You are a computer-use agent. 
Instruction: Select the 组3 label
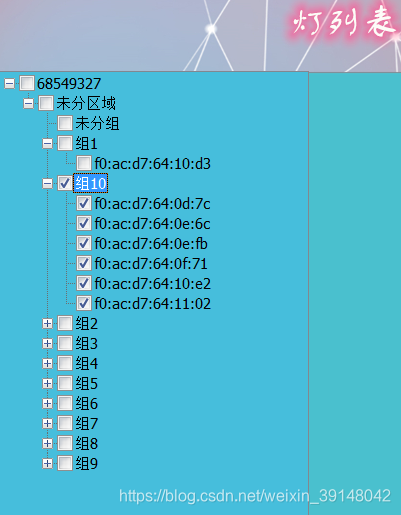tap(87, 344)
